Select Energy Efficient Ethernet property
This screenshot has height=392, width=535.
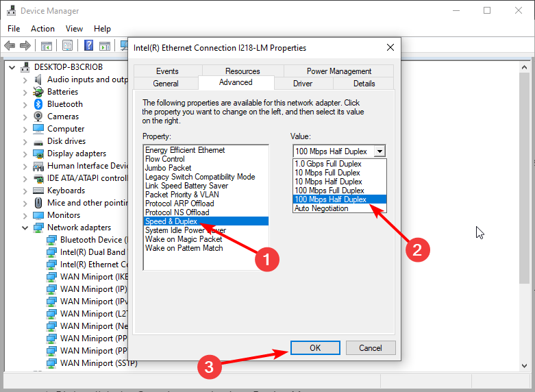206,150
